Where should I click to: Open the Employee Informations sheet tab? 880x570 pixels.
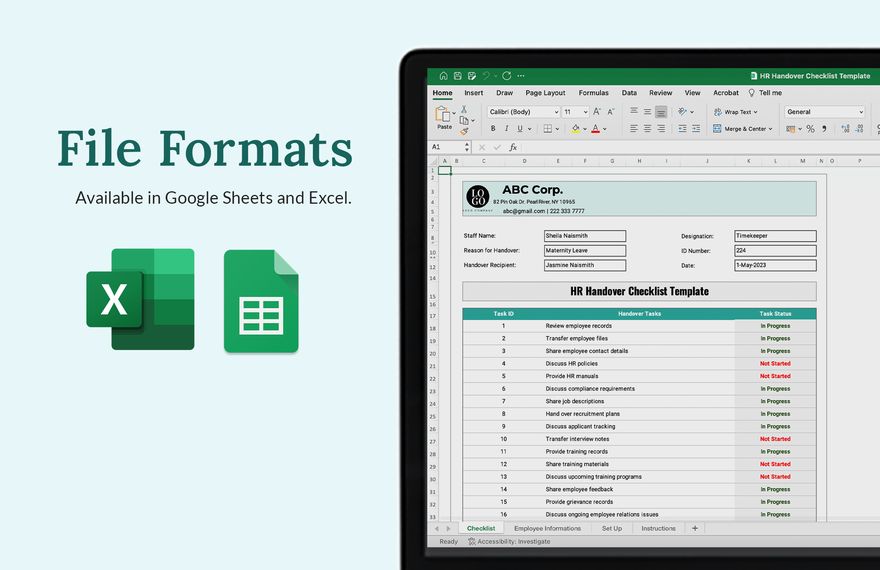(x=547, y=528)
